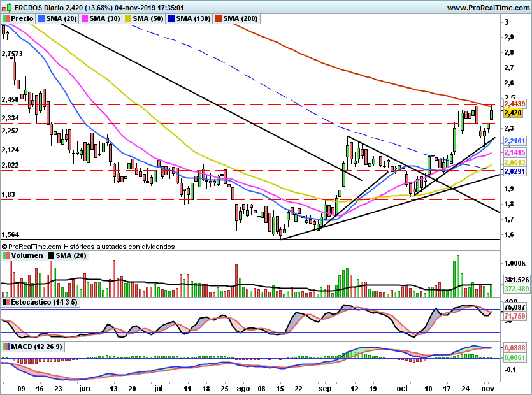Open the www.ProRealTime.com link
The image size is (532, 395).
click(x=489, y=8)
